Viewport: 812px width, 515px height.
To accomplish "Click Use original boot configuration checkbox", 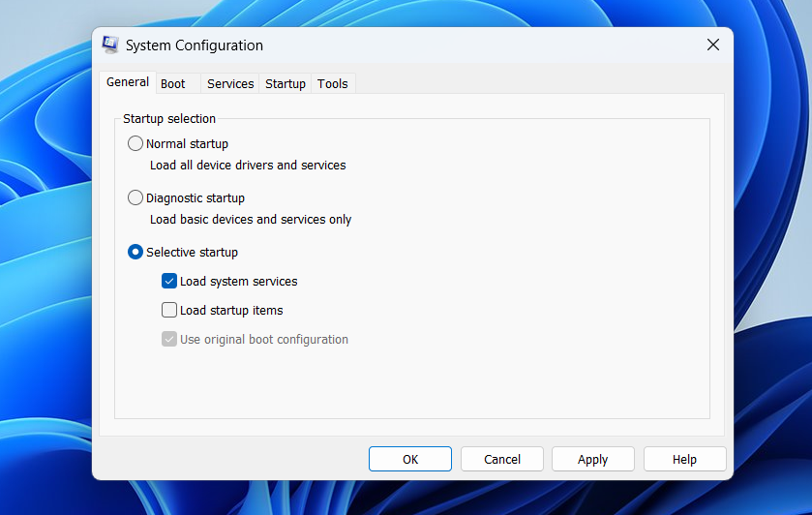I will tap(168, 339).
